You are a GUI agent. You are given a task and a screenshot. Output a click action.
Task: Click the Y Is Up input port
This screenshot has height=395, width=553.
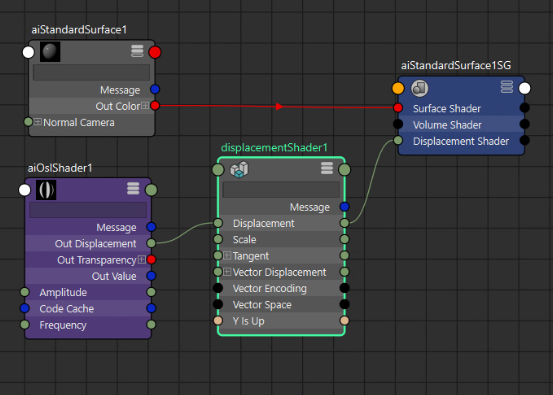coord(218,320)
